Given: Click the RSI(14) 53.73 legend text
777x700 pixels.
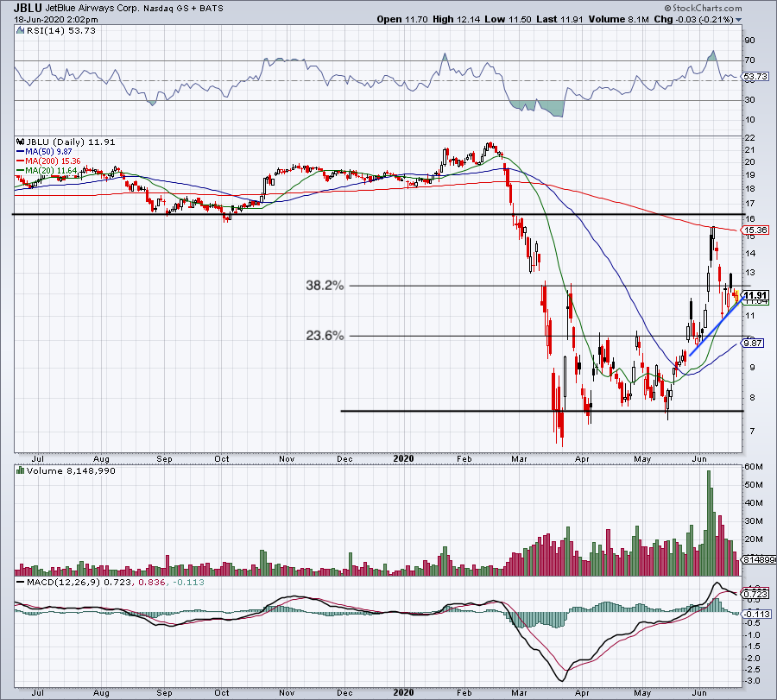Looking at the screenshot, I should (x=60, y=31).
